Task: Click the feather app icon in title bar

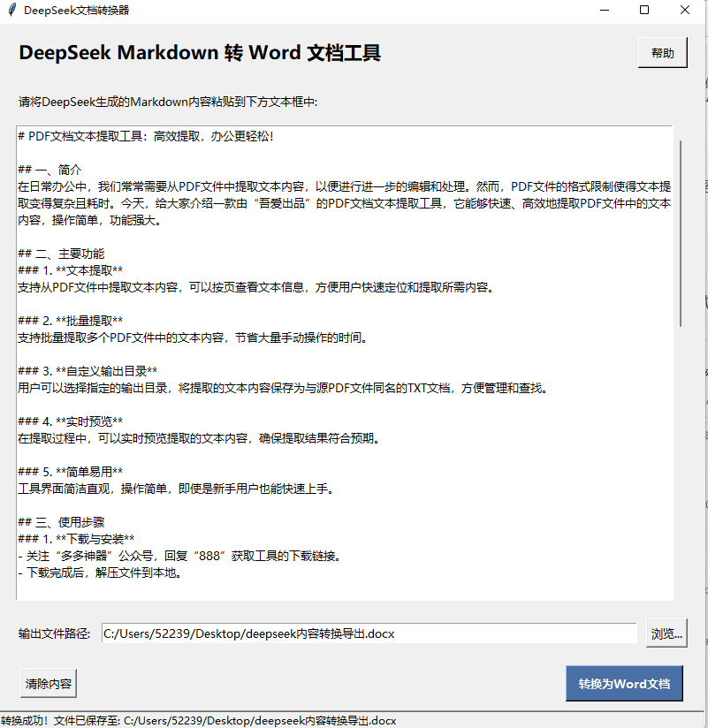Action: point(12,10)
